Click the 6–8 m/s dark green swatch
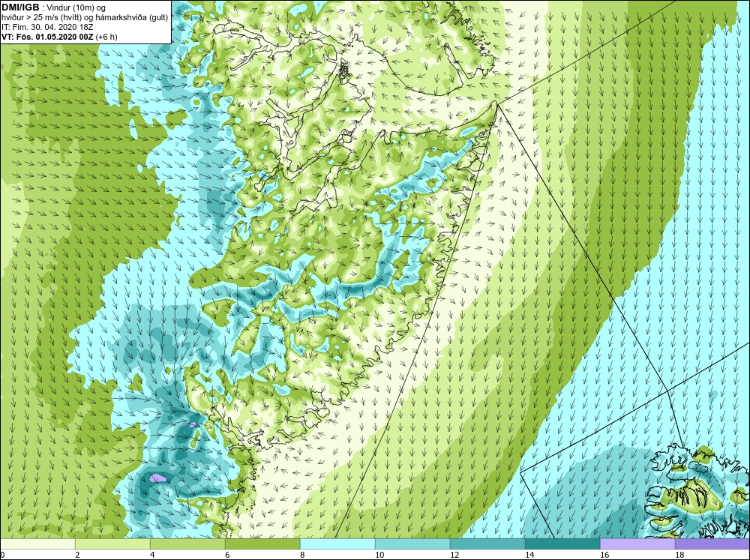 (262, 544)
